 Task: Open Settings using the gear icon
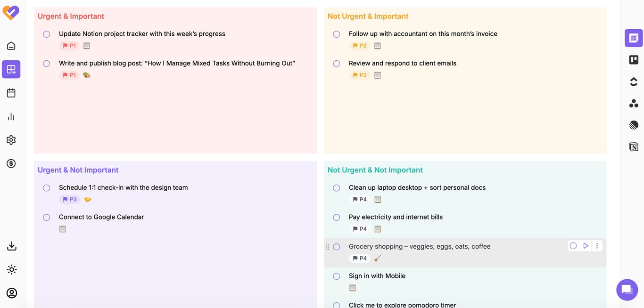click(x=11, y=139)
